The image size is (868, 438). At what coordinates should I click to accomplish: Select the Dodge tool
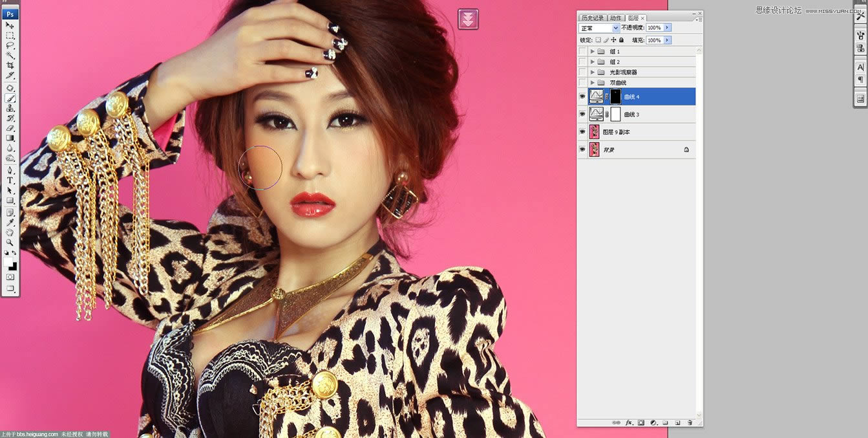point(10,158)
